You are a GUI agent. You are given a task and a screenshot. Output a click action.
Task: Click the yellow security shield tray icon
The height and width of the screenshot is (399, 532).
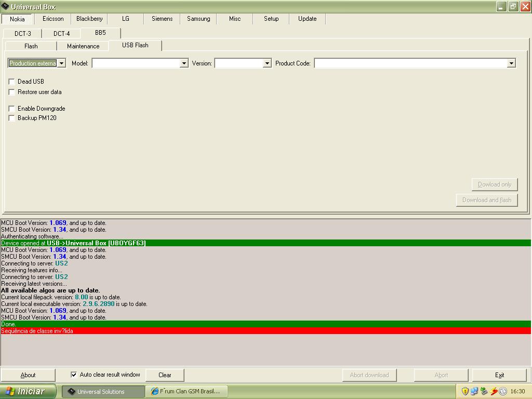(x=465, y=391)
